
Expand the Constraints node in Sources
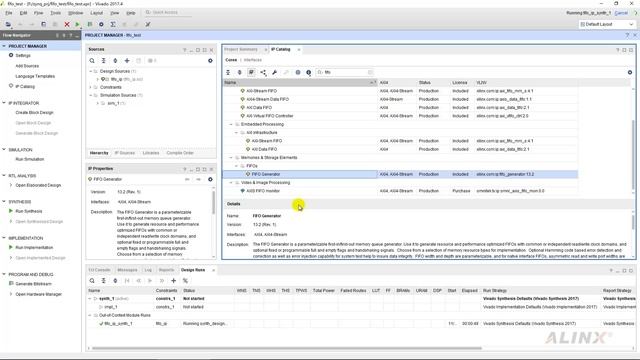91,87
